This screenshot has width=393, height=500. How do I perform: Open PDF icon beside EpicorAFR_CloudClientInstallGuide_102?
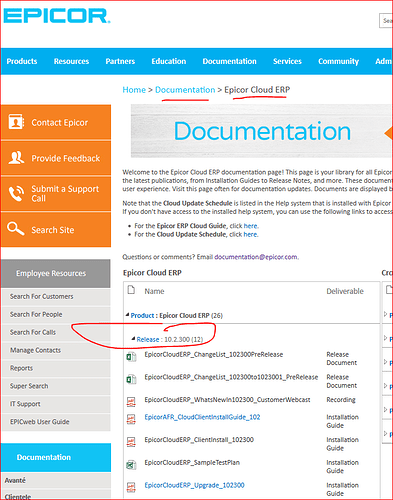tap(131, 420)
